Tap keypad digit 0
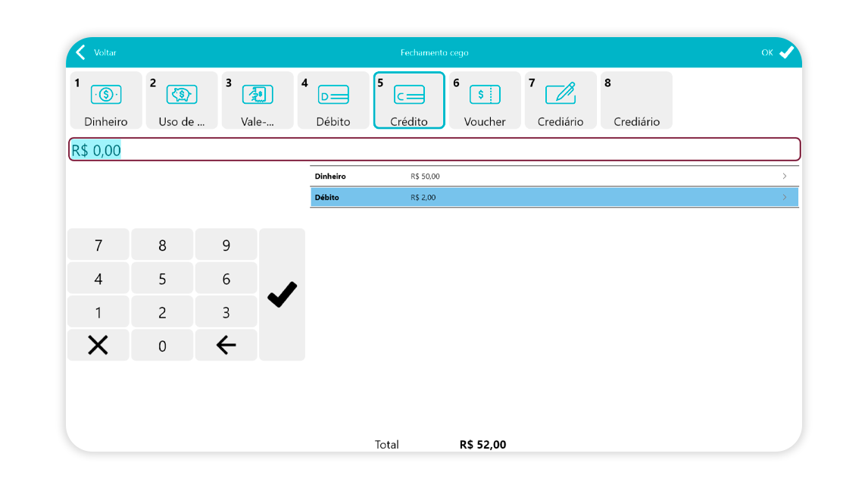This screenshot has height=488, width=868. tap(162, 346)
